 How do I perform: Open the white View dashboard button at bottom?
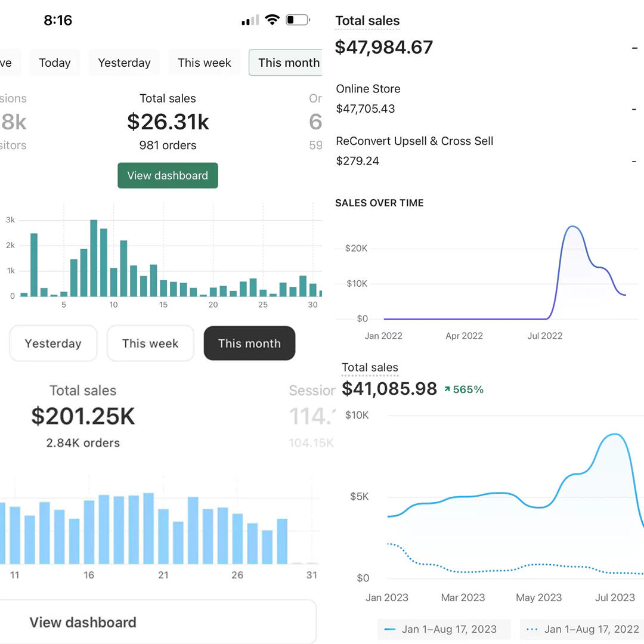(x=157, y=622)
